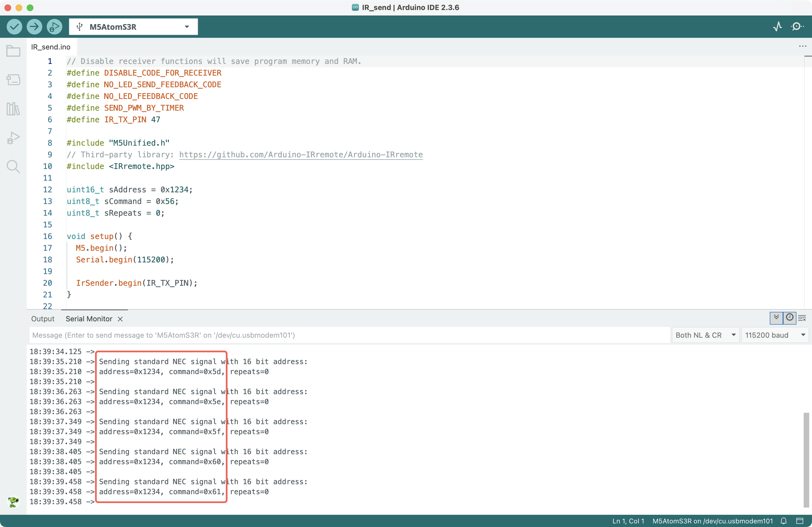Click the IrSender.begin(IR_TX_PIN) line
This screenshot has height=527, width=812.
pyautogui.click(x=137, y=283)
